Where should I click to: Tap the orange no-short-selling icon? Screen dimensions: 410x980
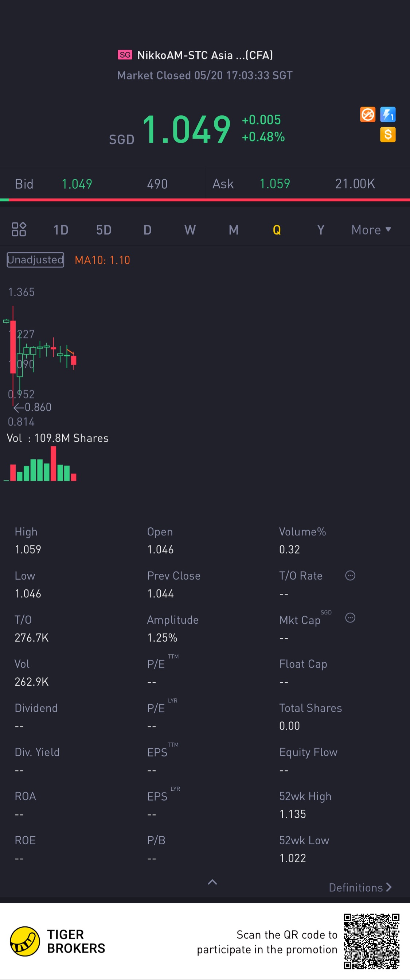coord(367,115)
